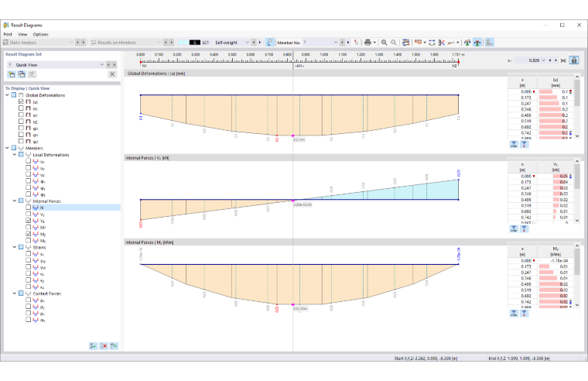
Task: Collapse the Contact Forces node
Action: tap(15, 293)
